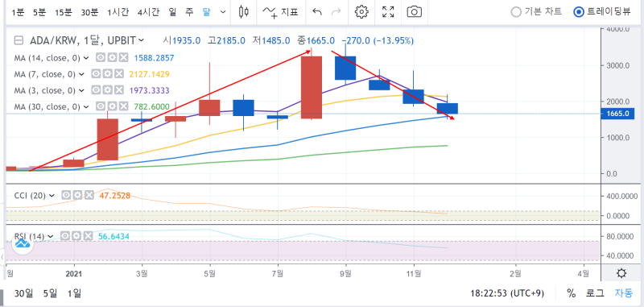Select the 달 monthly timeframe
Screen dimensions: 644x307
click(x=206, y=12)
